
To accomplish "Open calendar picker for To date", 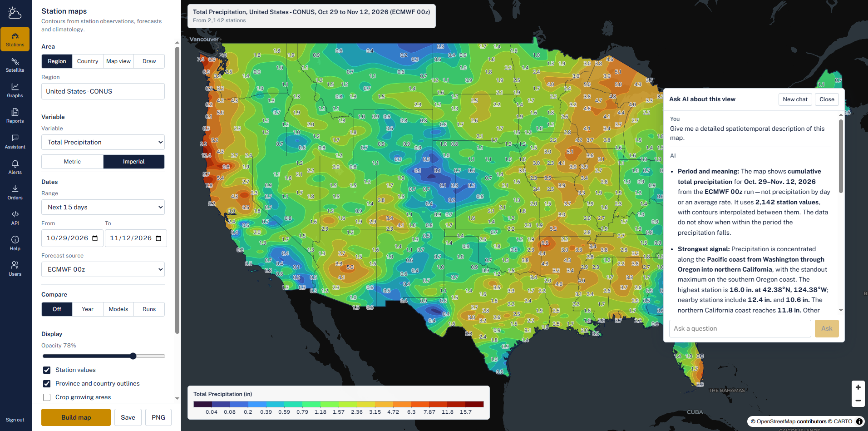I will (158, 238).
